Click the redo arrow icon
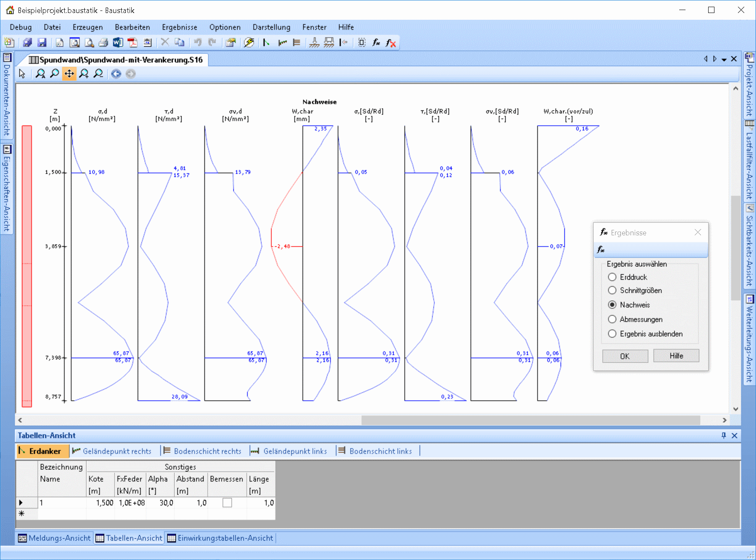 [x=212, y=42]
